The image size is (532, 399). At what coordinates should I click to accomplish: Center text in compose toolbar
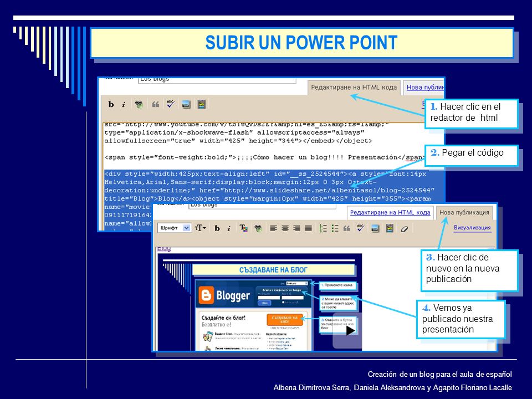click(285, 228)
